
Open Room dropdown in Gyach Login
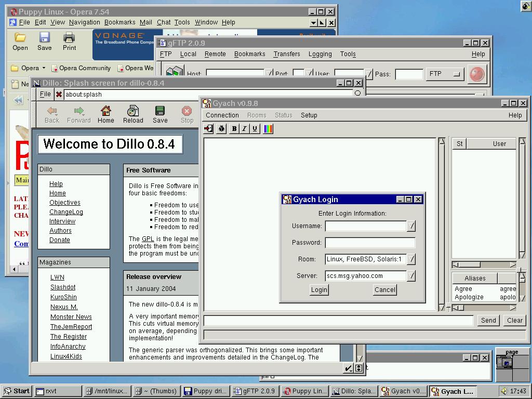point(411,259)
